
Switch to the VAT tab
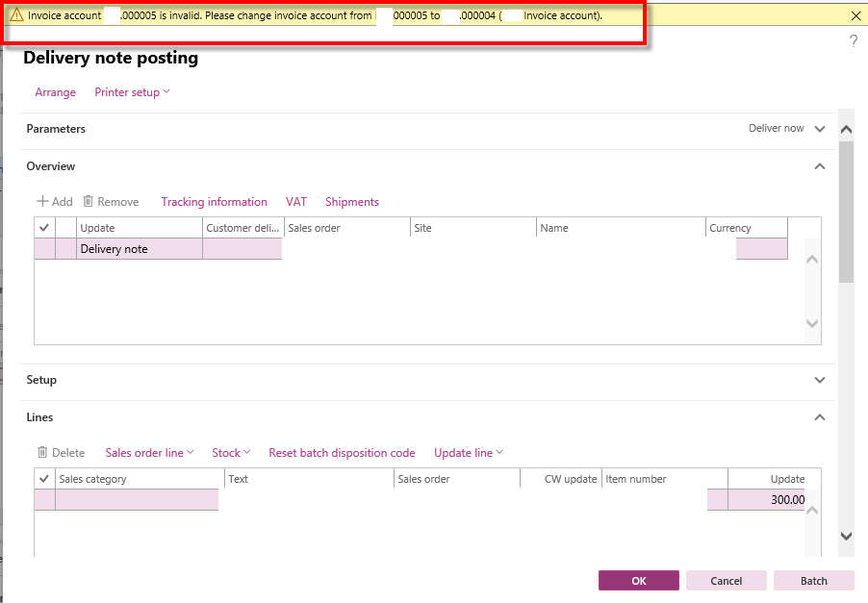point(295,201)
